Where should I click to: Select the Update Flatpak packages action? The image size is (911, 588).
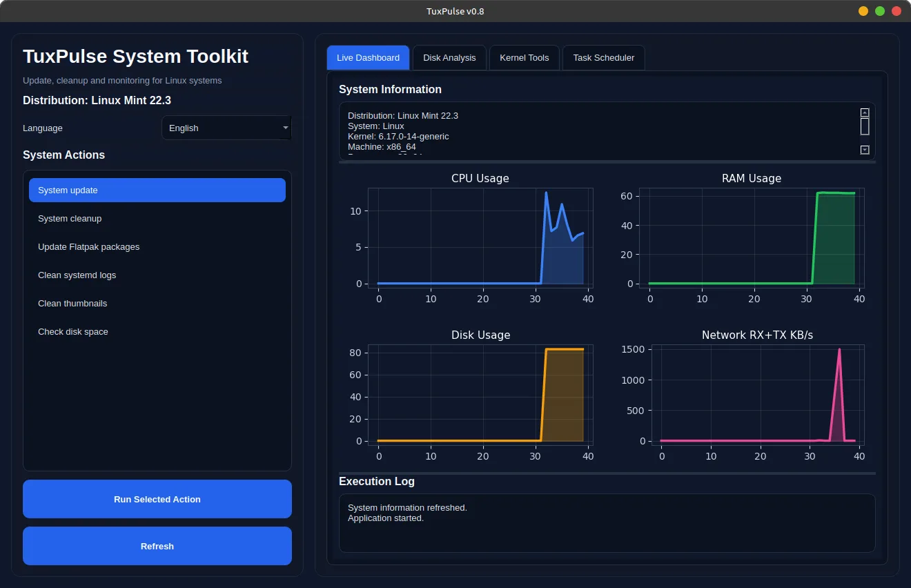tap(157, 246)
